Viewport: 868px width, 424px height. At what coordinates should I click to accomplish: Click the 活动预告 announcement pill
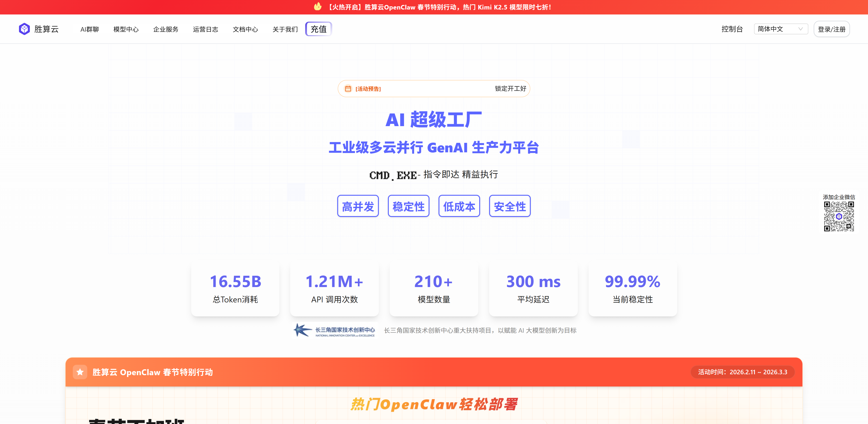pos(434,89)
